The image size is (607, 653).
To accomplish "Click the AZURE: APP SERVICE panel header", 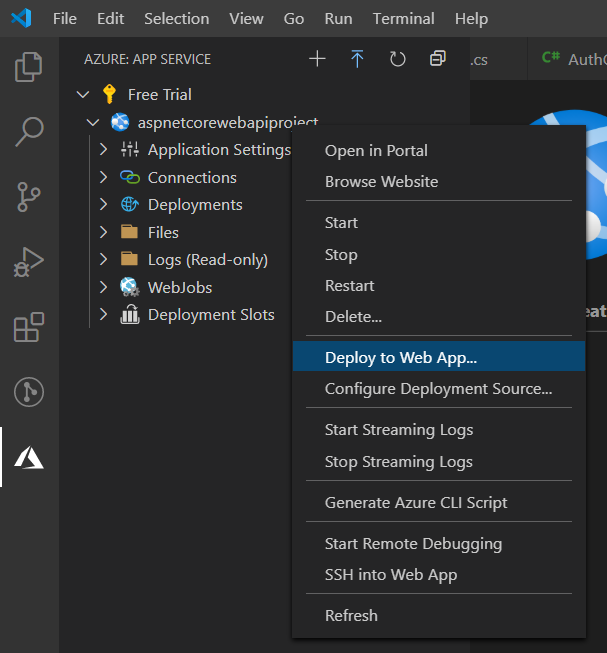I will 147,59.
